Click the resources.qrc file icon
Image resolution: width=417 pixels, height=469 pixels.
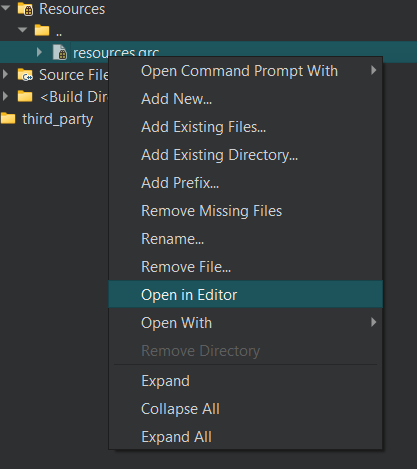pos(60,52)
